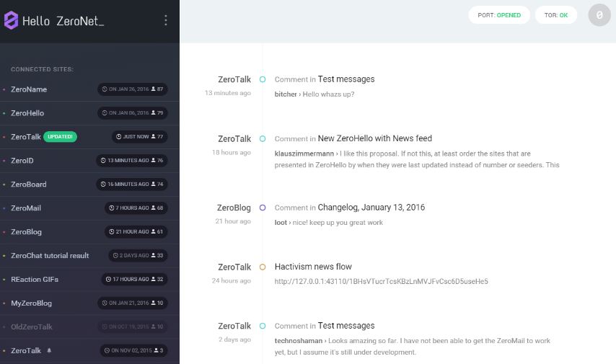Image resolution: width=616 pixels, height=364 pixels.
Task: Click the CONNECTED SITES: heading
Action: pyautogui.click(x=42, y=69)
